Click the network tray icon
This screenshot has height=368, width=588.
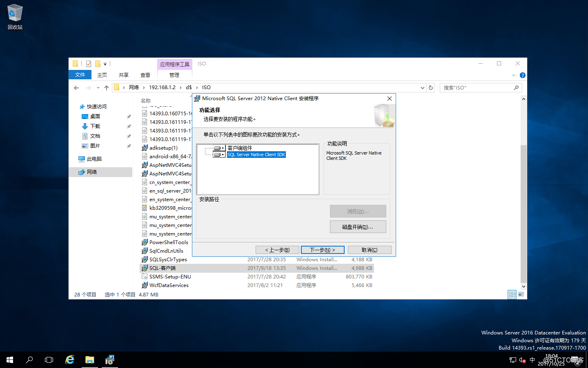click(513, 360)
